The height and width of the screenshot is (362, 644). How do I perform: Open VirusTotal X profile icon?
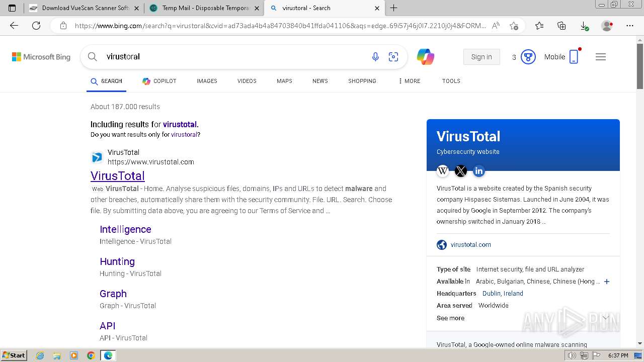point(461,171)
